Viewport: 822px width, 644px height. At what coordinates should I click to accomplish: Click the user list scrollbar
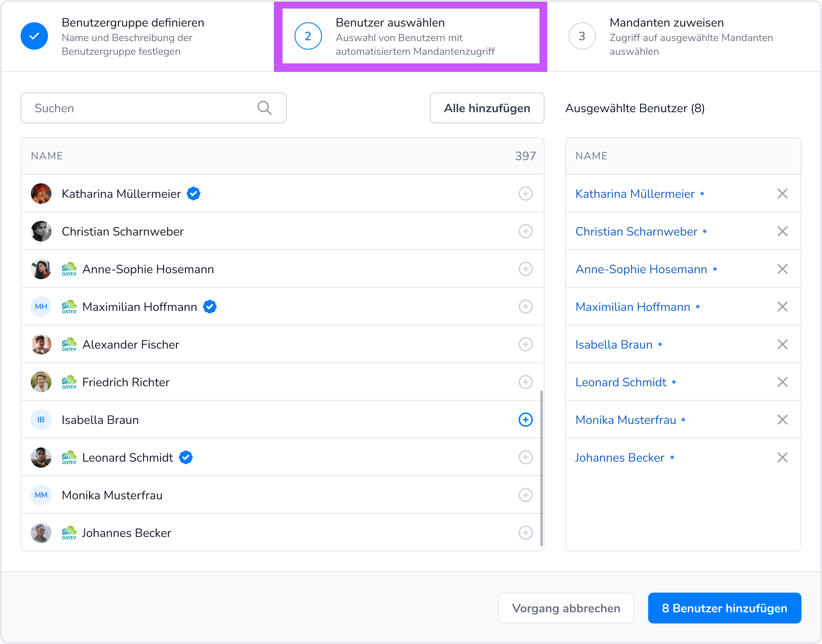coord(542,468)
